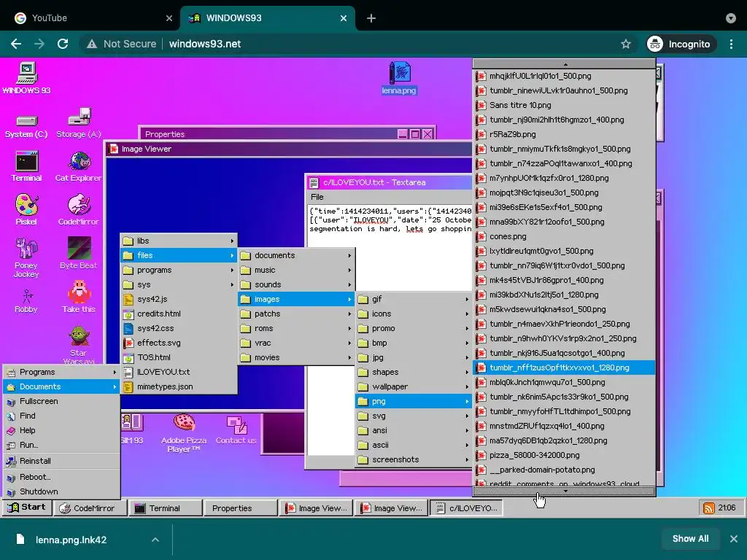
Task: Choose Reinstall in Start menu
Action: 61,461
